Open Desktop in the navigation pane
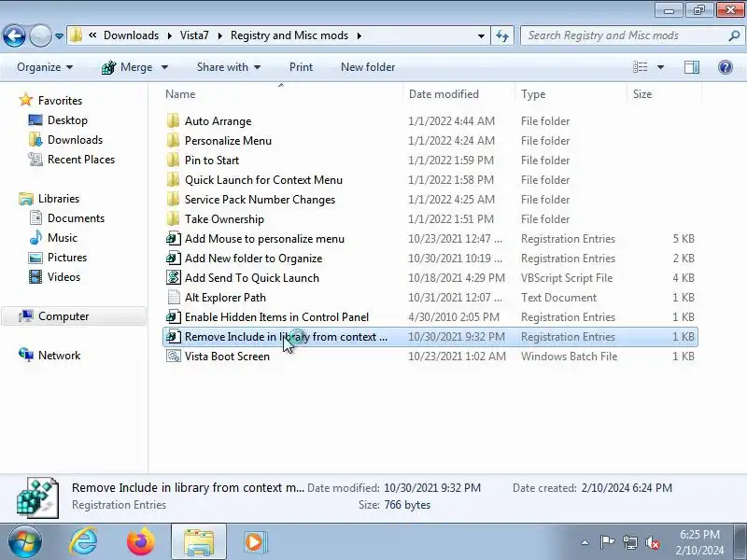Image resolution: width=747 pixels, height=560 pixels. click(x=67, y=120)
